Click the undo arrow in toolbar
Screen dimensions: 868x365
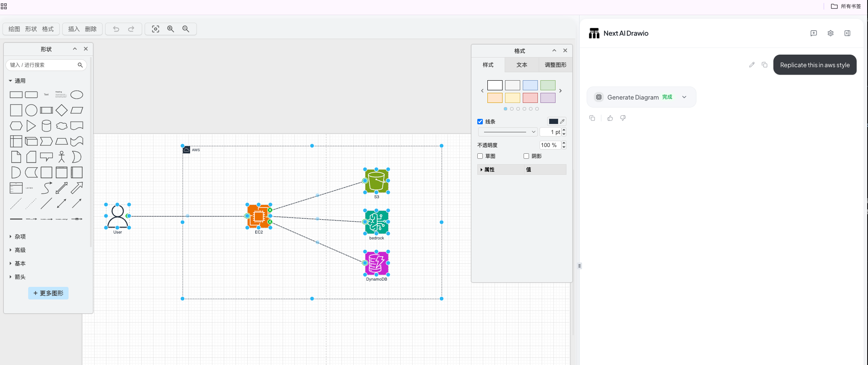tap(116, 29)
